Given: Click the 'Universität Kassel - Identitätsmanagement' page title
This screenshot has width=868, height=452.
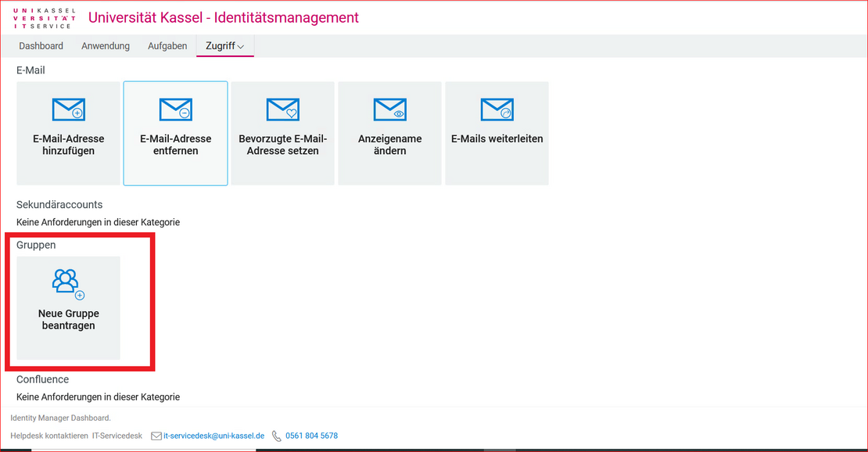Looking at the screenshot, I should [224, 17].
